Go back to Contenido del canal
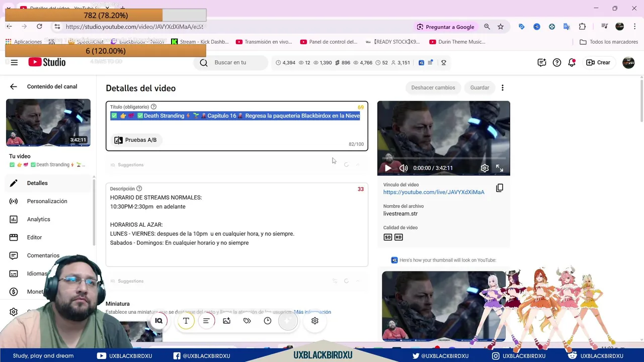Screen dimensions: 644x362 point(14,86)
